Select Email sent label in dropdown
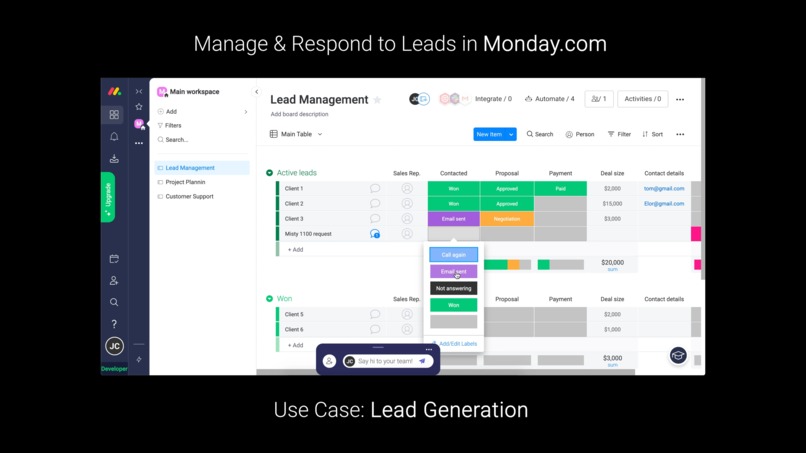 [x=453, y=271]
